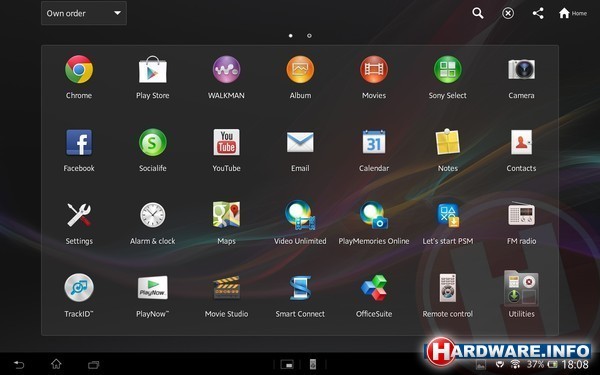Open Sony Select app

click(448, 70)
